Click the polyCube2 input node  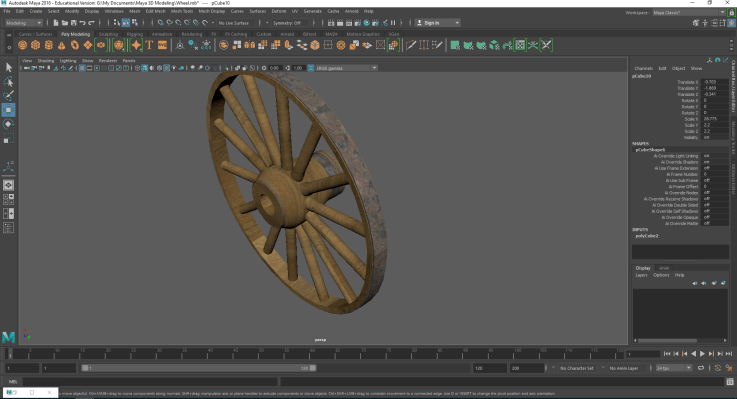(647, 236)
